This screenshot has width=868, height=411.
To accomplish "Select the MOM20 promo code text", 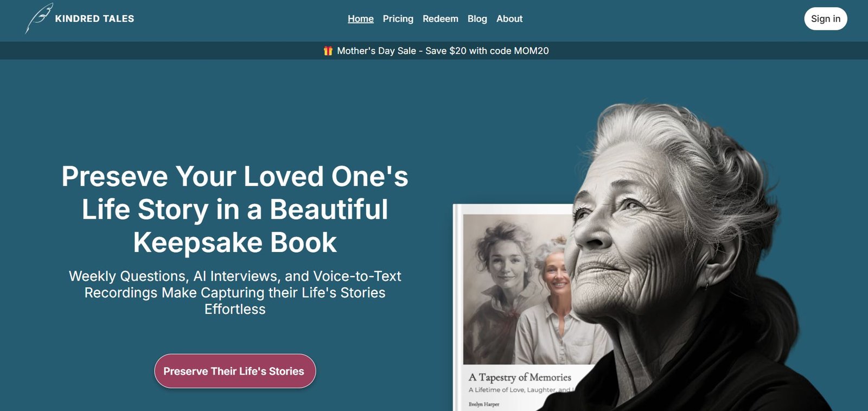I will pos(531,51).
